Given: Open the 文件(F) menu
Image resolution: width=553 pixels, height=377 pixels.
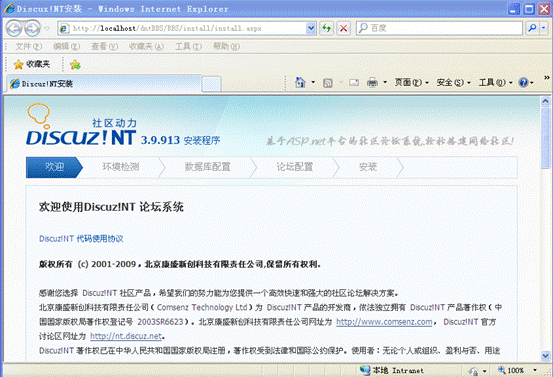Looking at the screenshot, I should click(28, 46).
